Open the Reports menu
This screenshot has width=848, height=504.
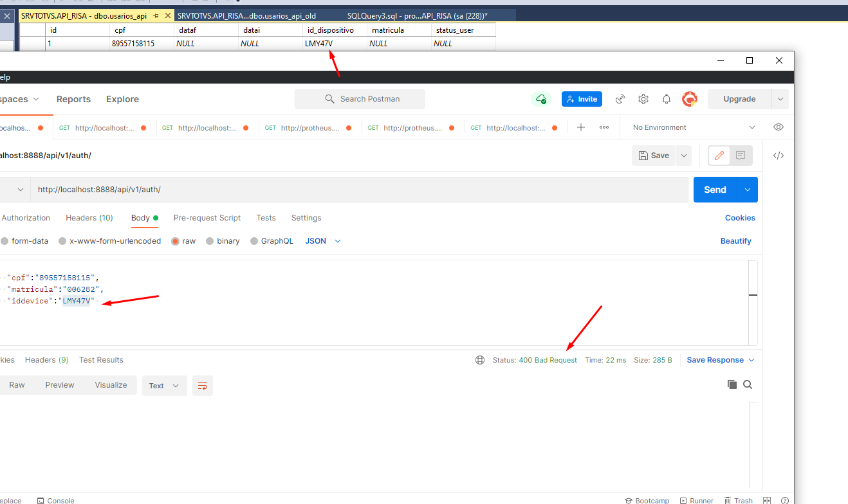(73, 99)
